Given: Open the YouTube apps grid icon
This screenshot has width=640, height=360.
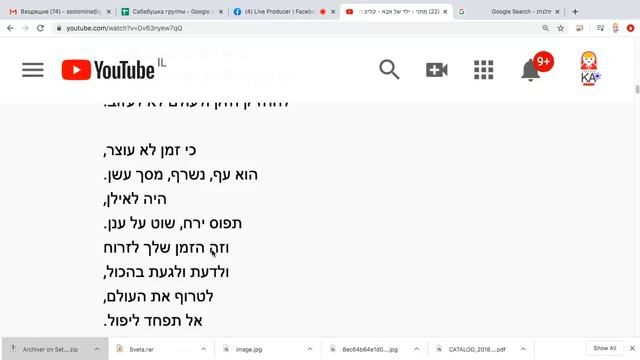Looking at the screenshot, I should pos(484,70).
